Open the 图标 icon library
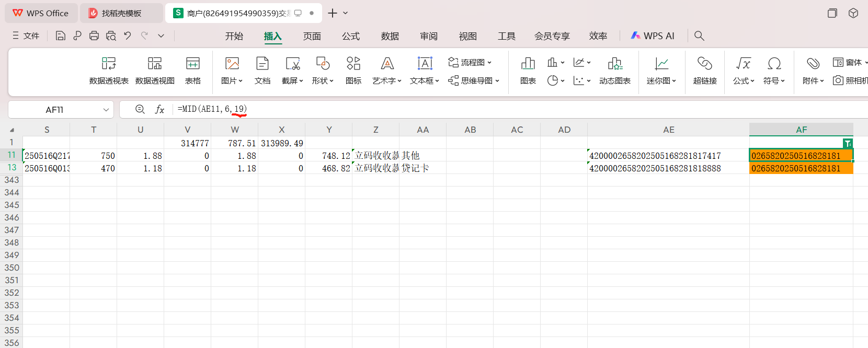 click(x=353, y=70)
